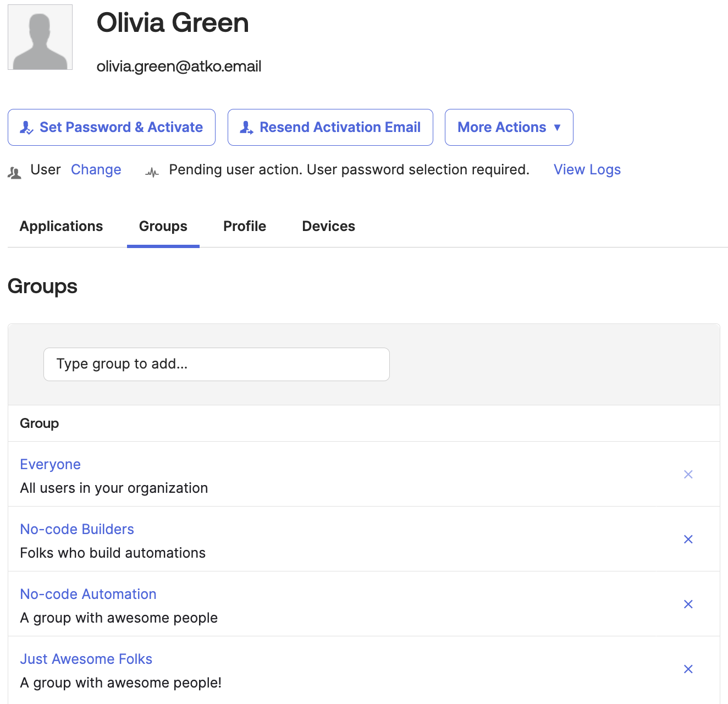Click Set Password & Activate button
This screenshot has height=704, width=728.
pyautogui.click(x=112, y=127)
